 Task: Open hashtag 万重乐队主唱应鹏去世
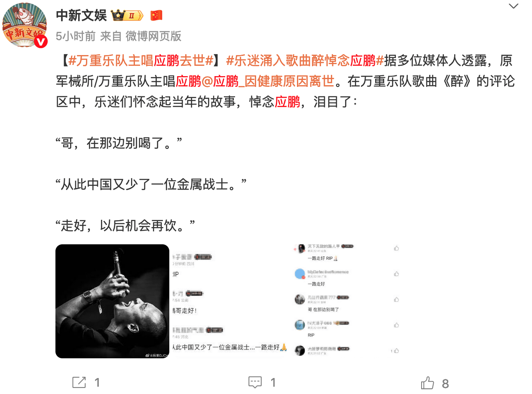tap(141, 61)
